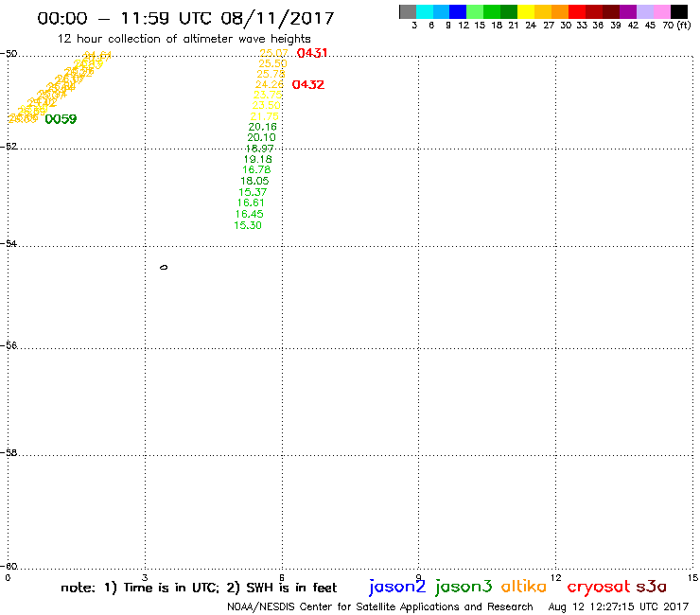Screen dimensions: 700x615
Task: Click the wave height value 21.75
Action: pos(264,116)
